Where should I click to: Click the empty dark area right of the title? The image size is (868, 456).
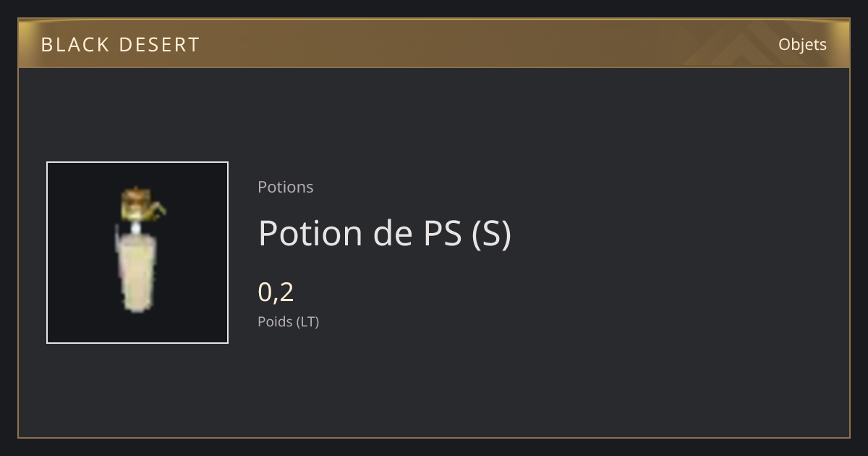point(673,233)
